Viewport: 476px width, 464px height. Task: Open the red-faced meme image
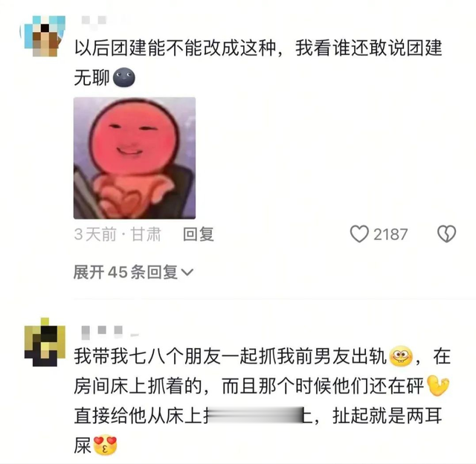click(135, 158)
